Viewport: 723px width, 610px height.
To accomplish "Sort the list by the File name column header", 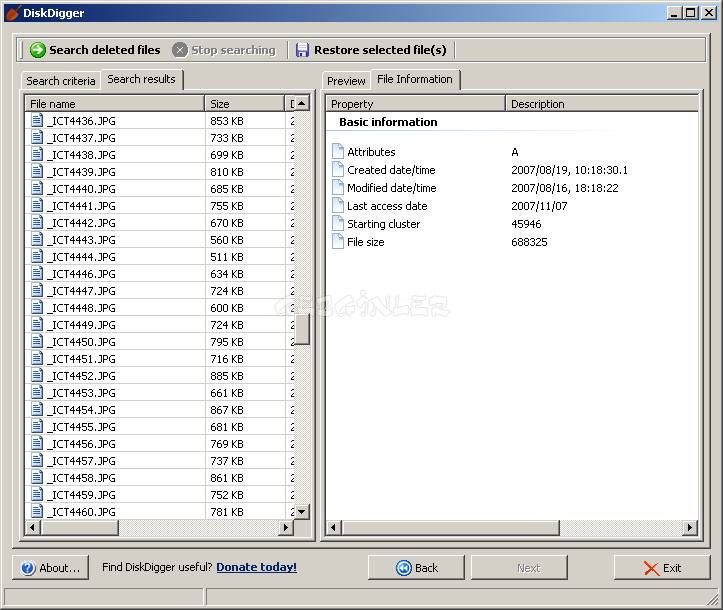I will pos(115,104).
